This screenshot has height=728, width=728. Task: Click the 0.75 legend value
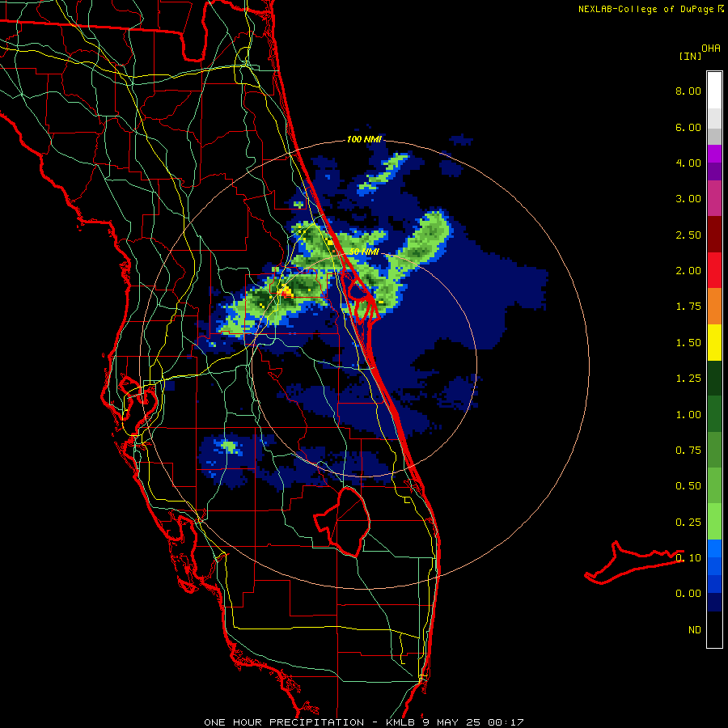click(x=688, y=451)
